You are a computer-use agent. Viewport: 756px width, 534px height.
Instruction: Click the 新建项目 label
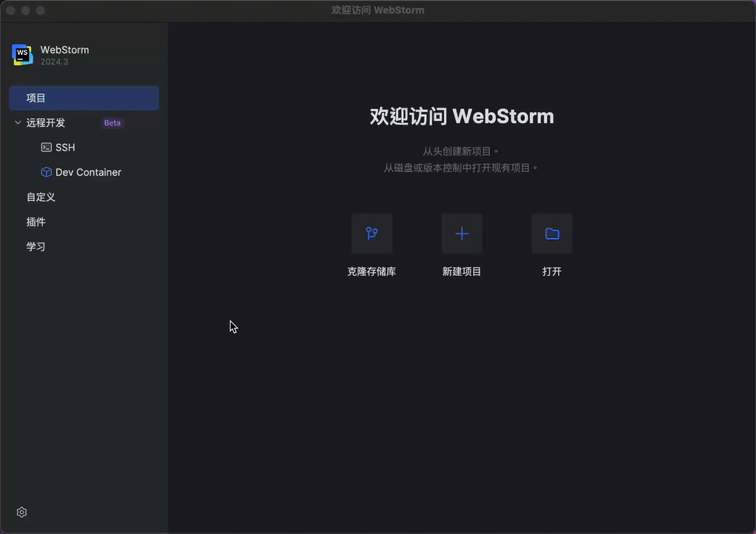462,271
